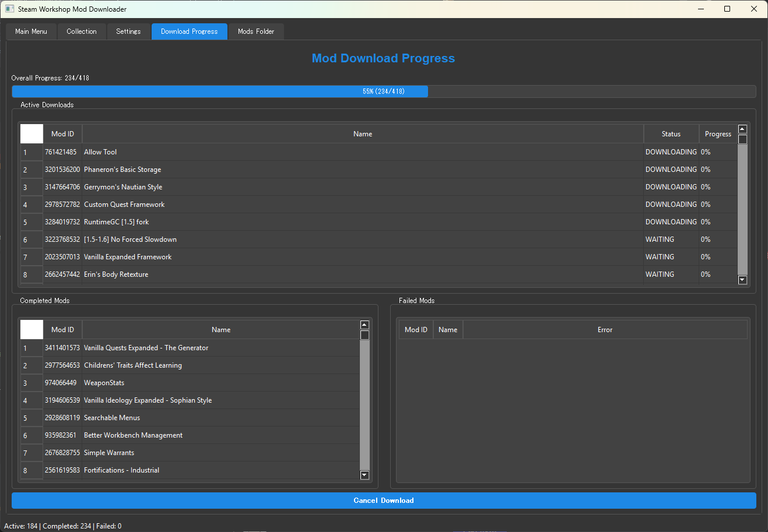Click Completed Mods scroll up arrow
The height and width of the screenshot is (532, 768).
364,325
